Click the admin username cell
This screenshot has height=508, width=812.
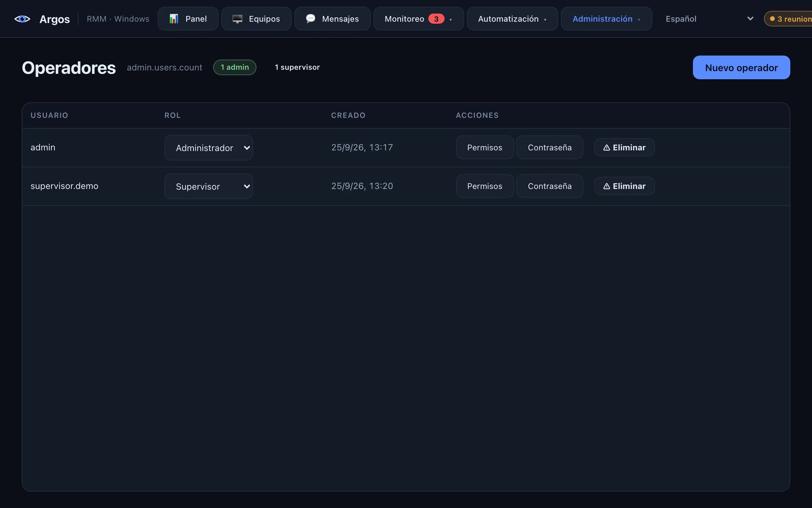pos(43,147)
